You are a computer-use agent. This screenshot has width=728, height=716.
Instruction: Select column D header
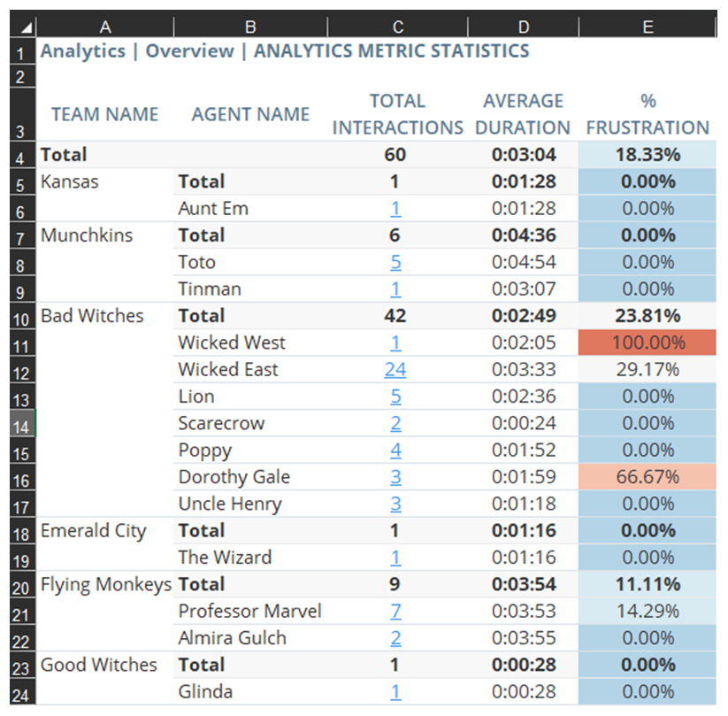(x=524, y=27)
